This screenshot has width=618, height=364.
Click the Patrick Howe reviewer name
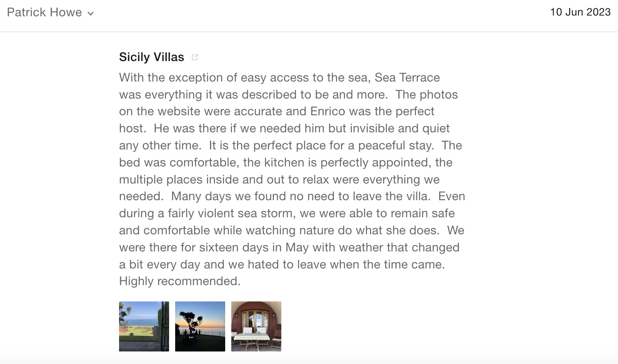click(44, 13)
